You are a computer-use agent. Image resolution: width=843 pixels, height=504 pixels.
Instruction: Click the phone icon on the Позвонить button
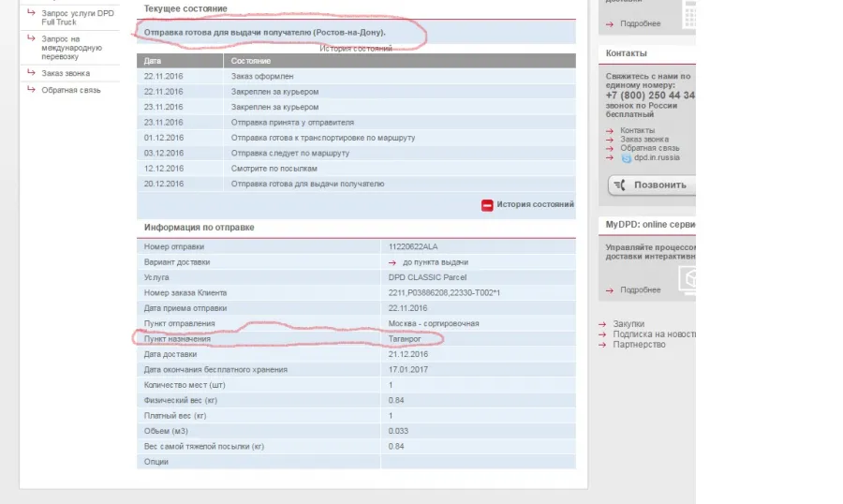tap(620, 185)
